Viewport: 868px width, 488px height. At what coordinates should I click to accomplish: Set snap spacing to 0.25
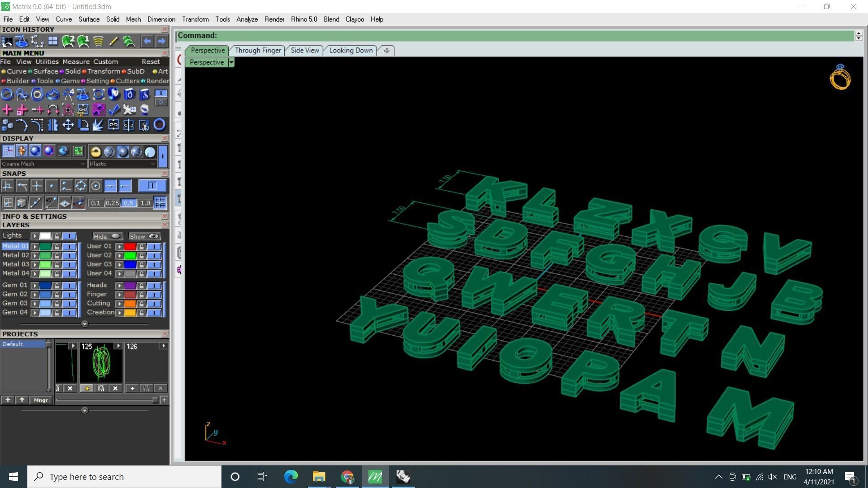pyautogui.click(x=112, y=203)
